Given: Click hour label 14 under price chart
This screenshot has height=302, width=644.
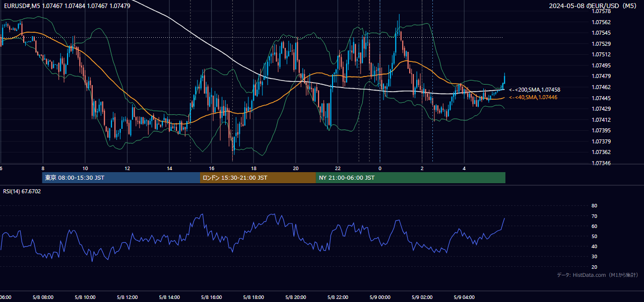Looking at the screenshot, I should point(169,168).
